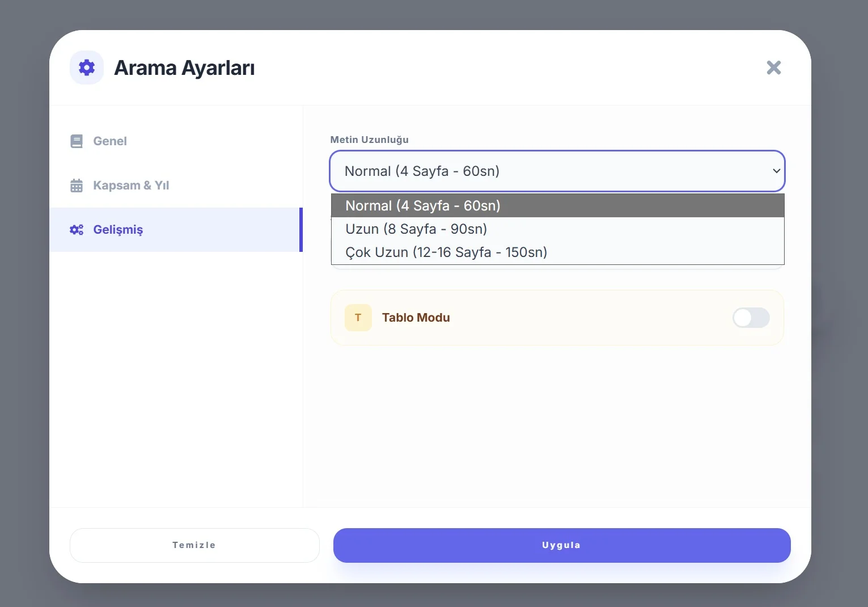Choose Normal (4 Sayfa - 60sn) option
This screenshot has height=607, width=868.
pos(557,205)
